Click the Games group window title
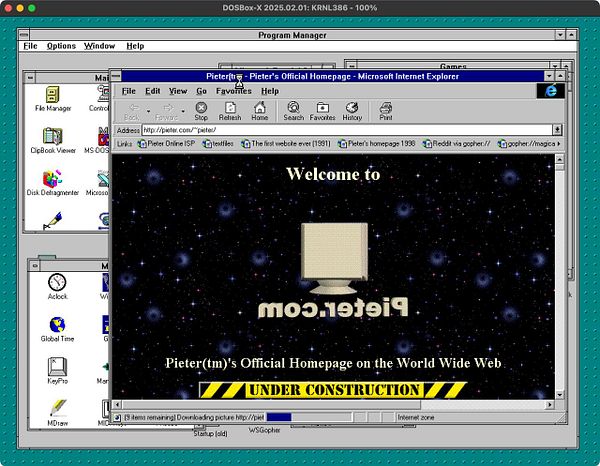This screenshot has height=466, width=600. [x=453, y=66]
